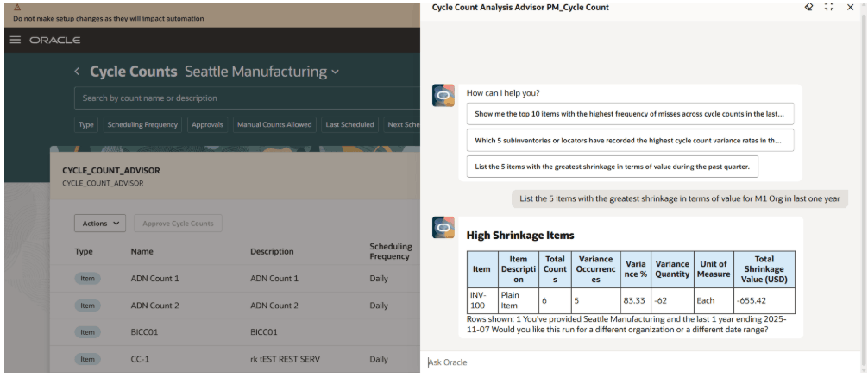The height and width of the screenshot is (378, 868).
Task: Click the warning triangle icon
Action: click(17, 7)
